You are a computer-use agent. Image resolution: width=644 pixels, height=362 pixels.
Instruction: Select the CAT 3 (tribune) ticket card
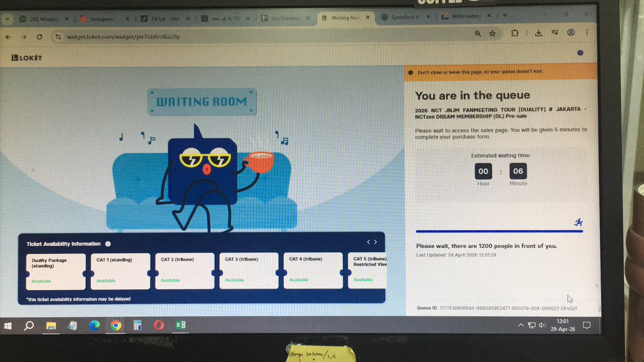248,271
